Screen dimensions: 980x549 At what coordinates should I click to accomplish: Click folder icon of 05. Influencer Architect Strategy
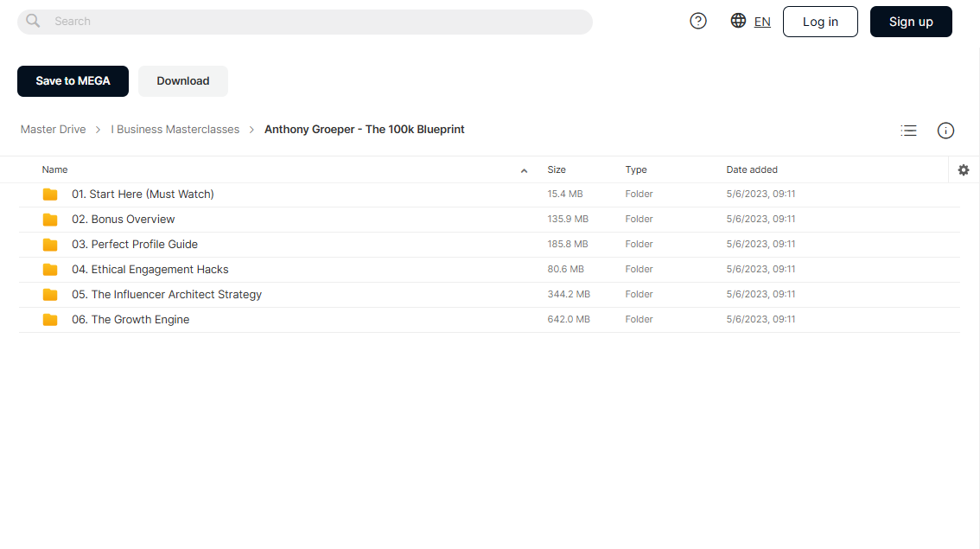click(x=50, y=295)
